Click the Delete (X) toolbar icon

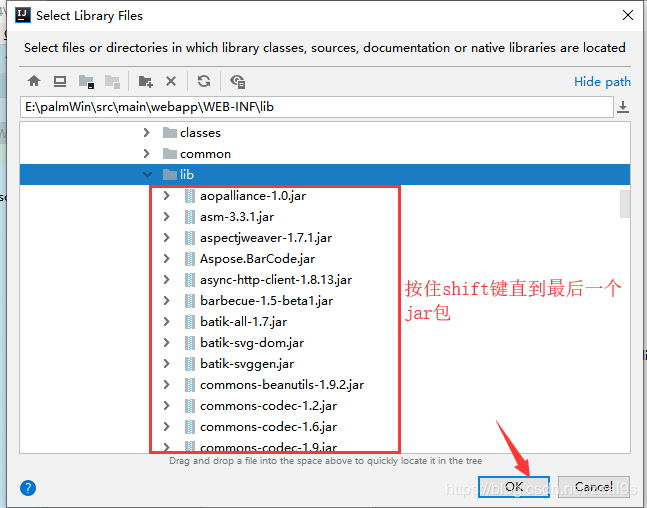(x=171, y=81)
